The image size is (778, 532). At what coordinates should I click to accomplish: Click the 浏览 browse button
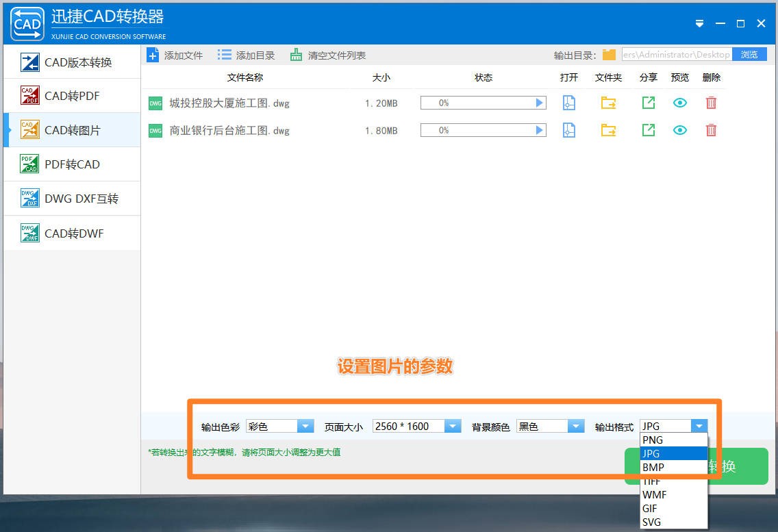750,54
